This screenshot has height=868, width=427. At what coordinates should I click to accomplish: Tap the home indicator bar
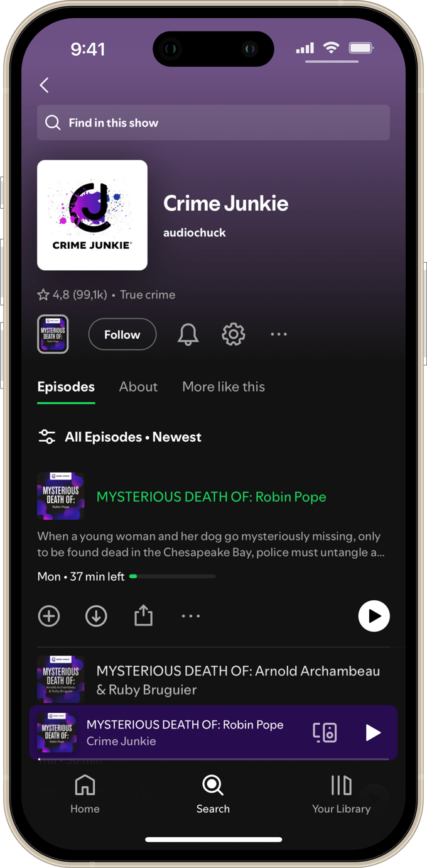click(213, 839)
